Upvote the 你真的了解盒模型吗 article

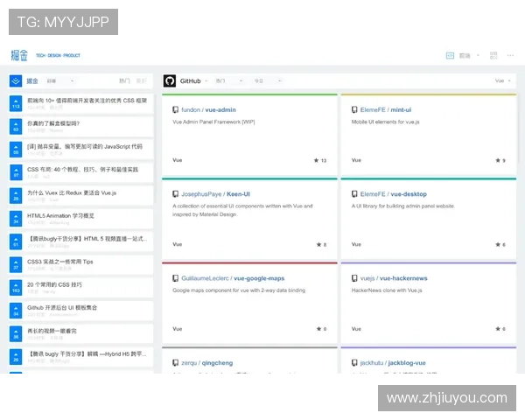16,127
